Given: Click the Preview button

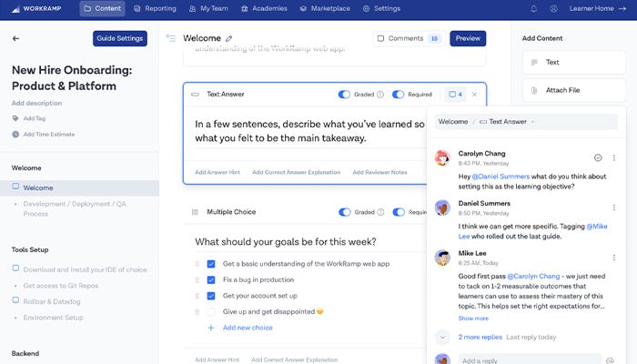Looking at the screenshot, I should [x=468, y=38].
